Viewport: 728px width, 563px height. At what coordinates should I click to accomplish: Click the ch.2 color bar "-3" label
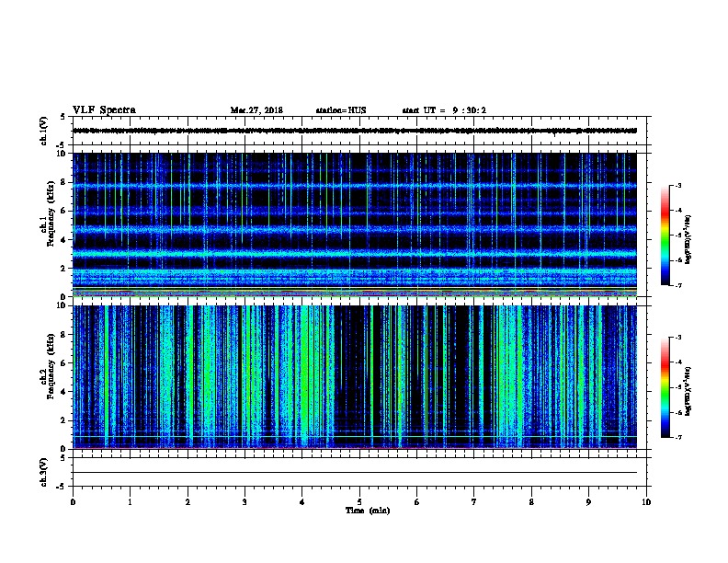click(677, 338)
